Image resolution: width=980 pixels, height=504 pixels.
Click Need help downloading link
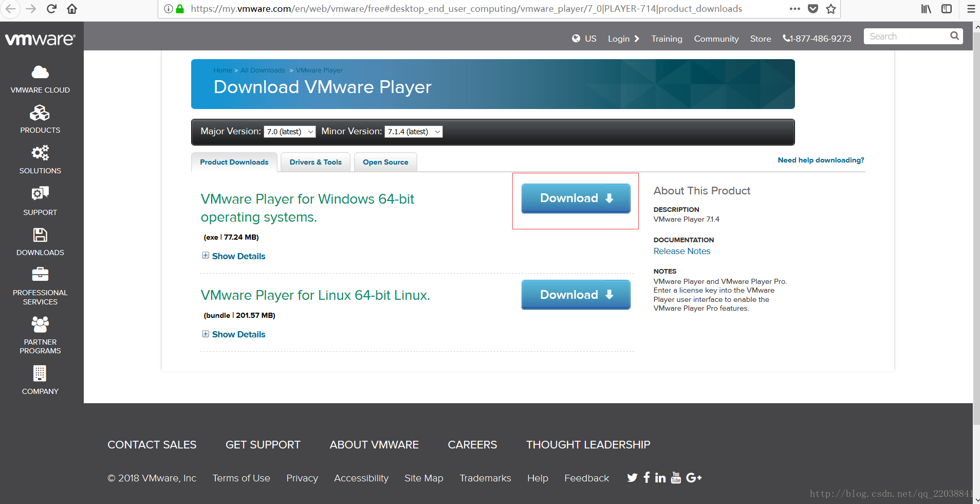point(821,160)
